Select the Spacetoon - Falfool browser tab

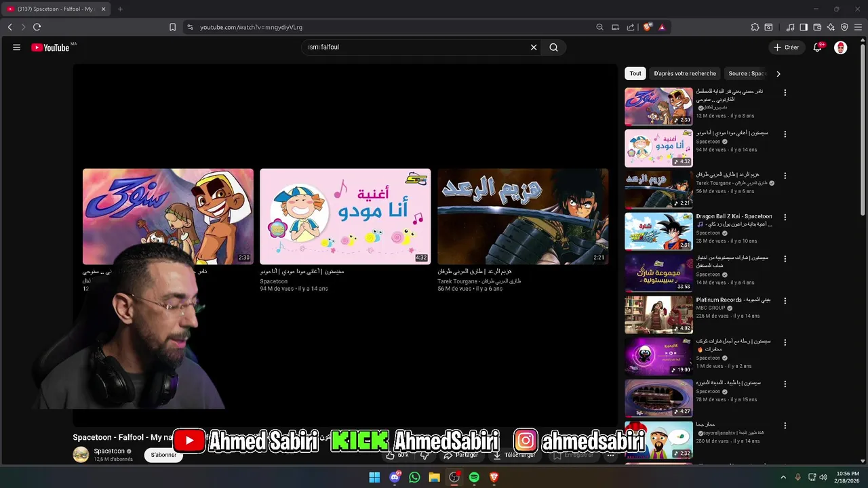click(x=56, y=9)
